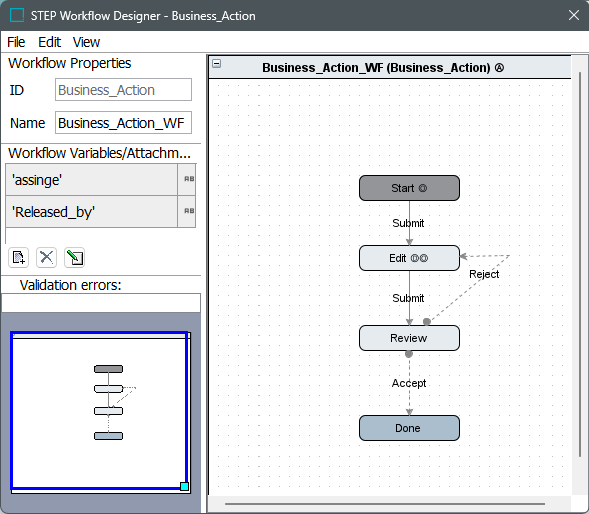
Task: Open the File menu
Action: (16, 42)
